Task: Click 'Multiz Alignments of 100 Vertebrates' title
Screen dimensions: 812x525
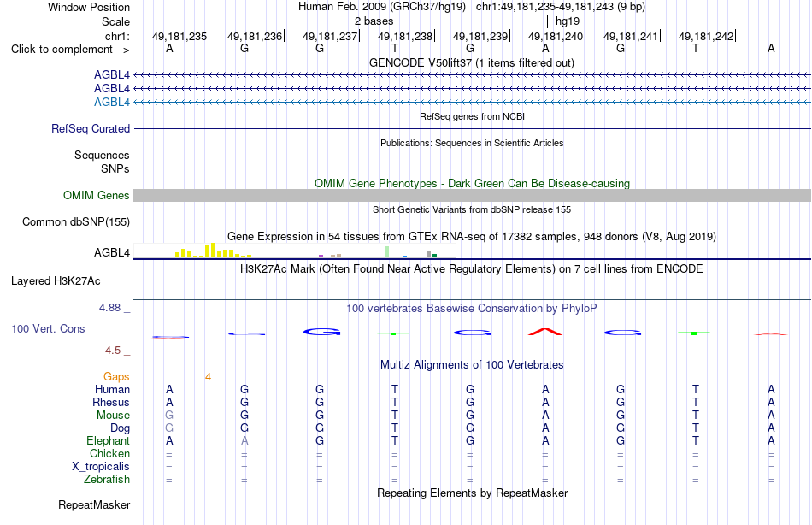Action: point(472,364)
